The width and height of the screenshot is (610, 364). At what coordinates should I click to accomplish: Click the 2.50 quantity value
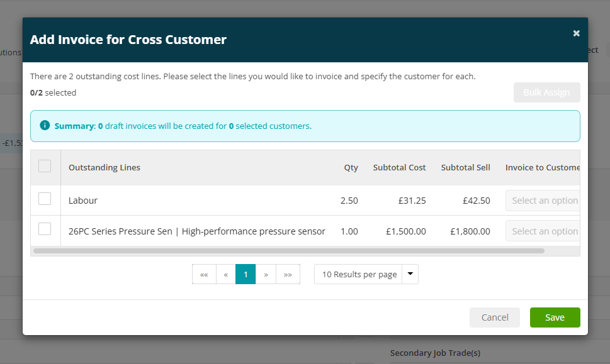pos(349,201)
